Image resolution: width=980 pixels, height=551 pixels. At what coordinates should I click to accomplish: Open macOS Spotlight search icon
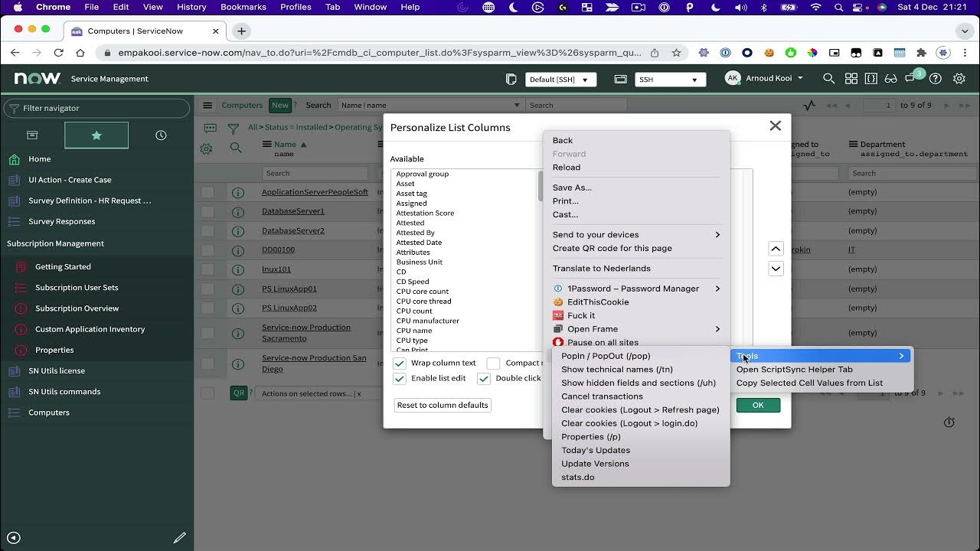pos(839,7)
